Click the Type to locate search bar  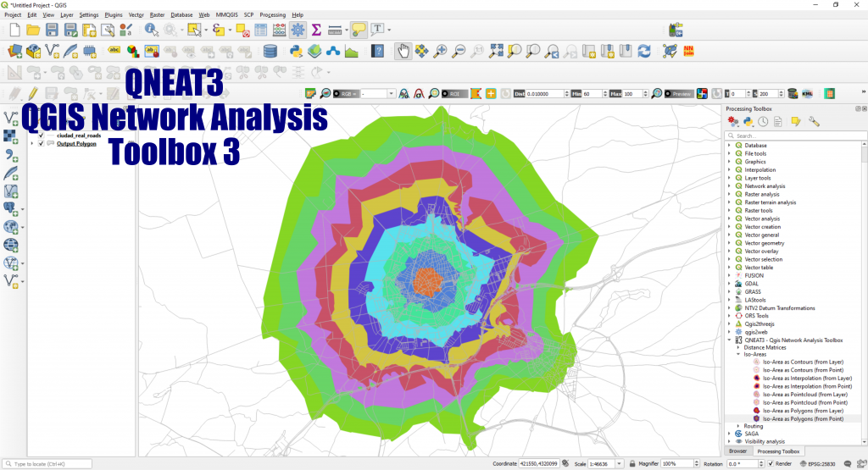pos(47,464)
